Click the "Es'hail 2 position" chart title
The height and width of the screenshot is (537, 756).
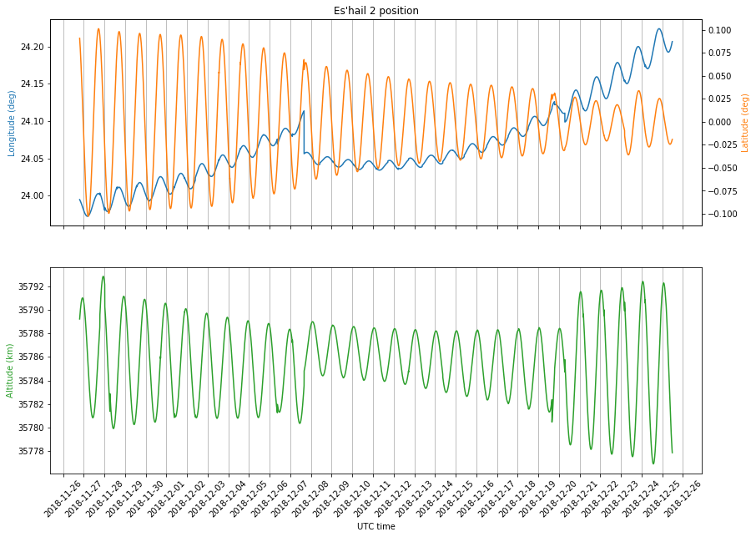376,11
